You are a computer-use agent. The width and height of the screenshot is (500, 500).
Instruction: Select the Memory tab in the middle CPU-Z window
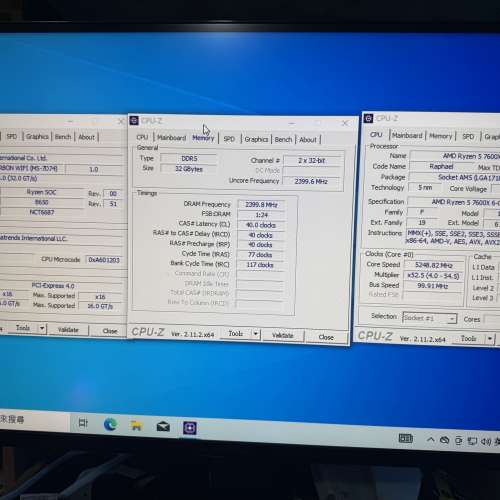203,138
